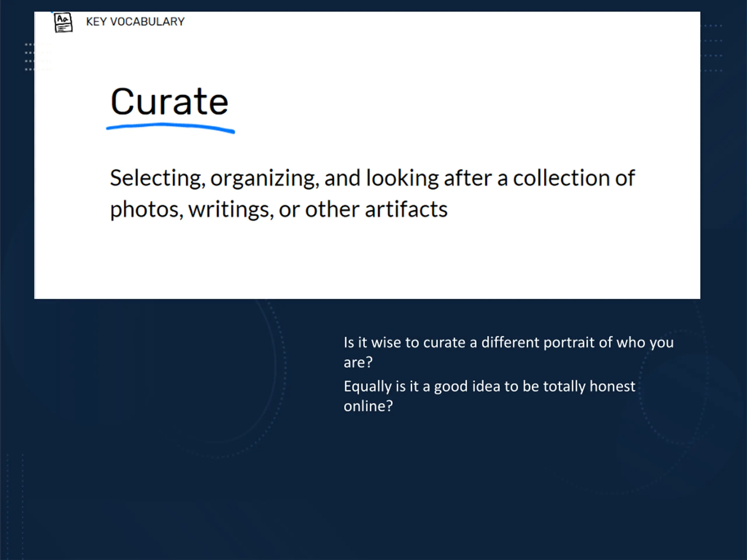Click the question 'Is it wise to curate'
Viewport: 747px width, 560px height.
click(509, 352)
